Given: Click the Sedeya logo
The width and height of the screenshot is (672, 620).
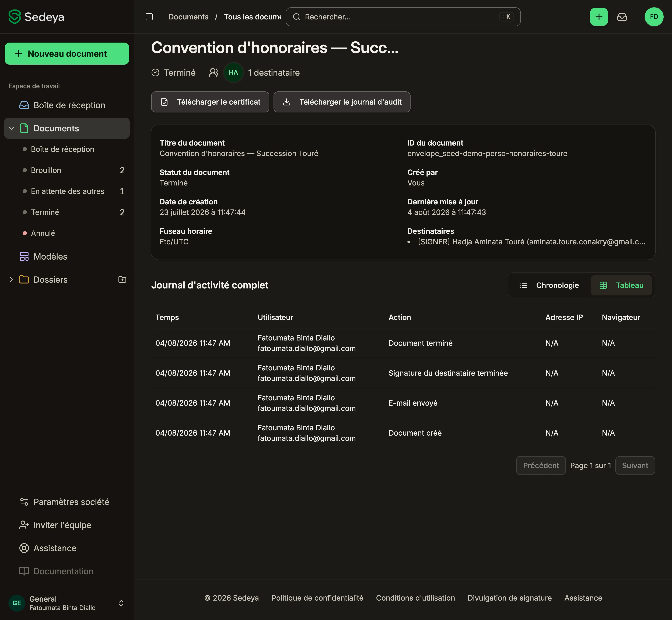Looking at the screenshot, I should tap(36, 17).
